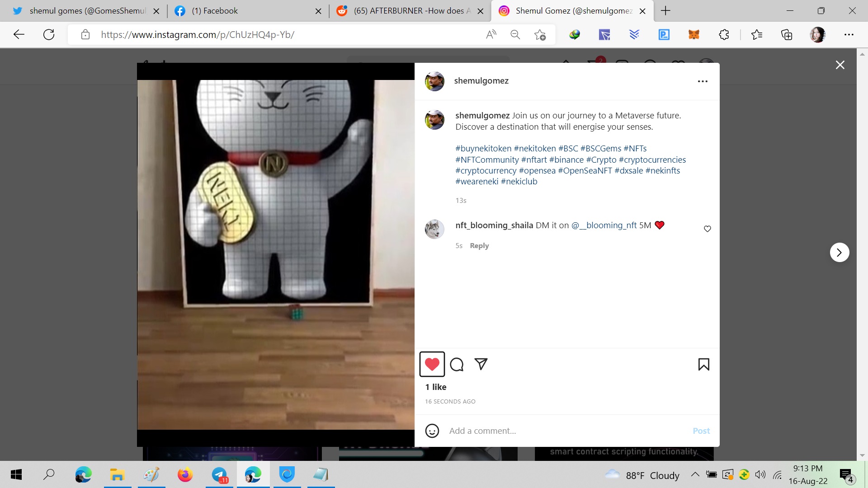Add this page to favorites

point(540,35)
